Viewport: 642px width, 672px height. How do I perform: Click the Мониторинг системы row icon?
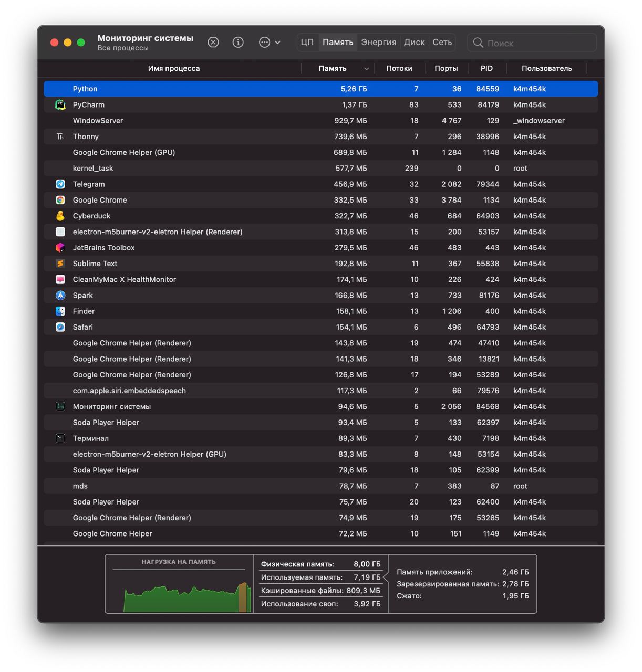60,406
